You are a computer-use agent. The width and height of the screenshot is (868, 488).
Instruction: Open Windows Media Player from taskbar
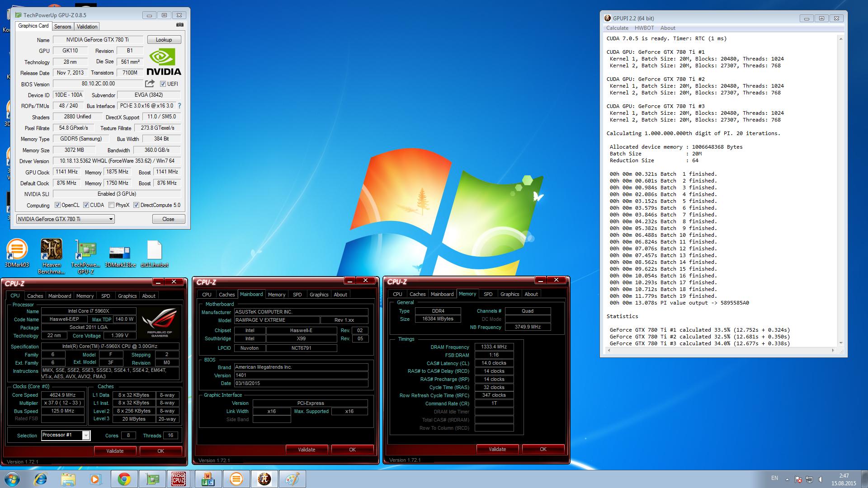(95, 479)
